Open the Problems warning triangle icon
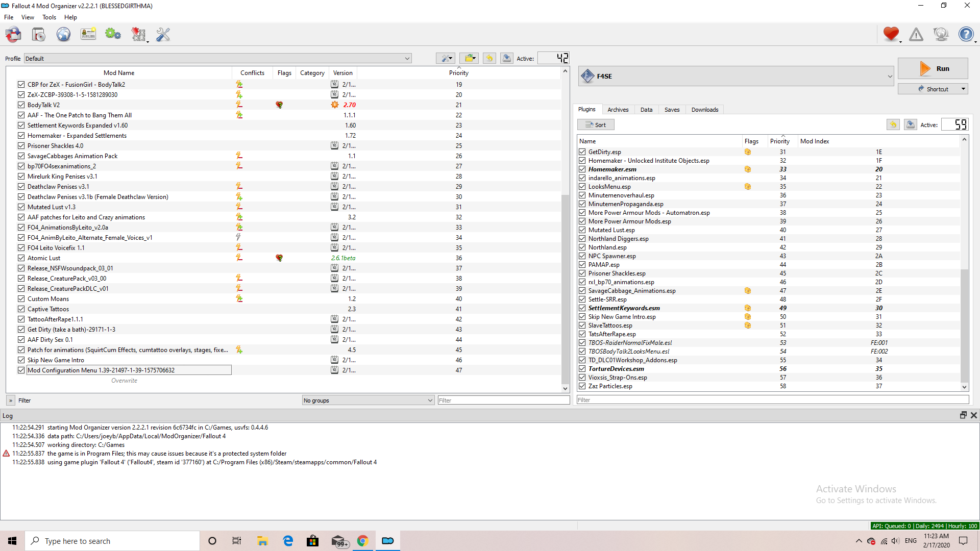 [x=916, y=34]
